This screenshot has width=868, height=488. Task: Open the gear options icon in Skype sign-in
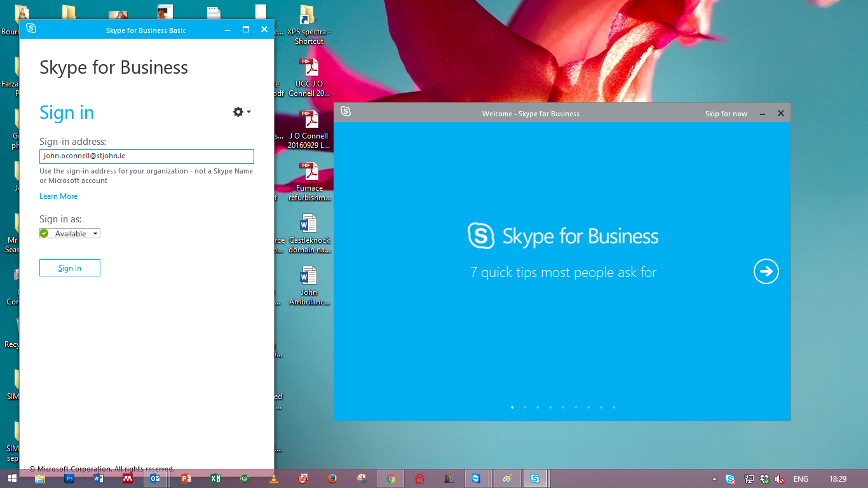[238, 112]
